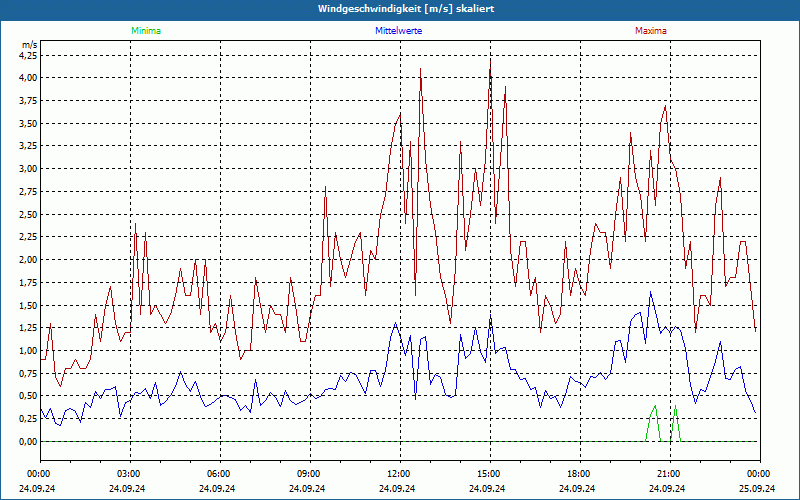Select the 18:00 time axis label
Screen dimensions: 800x500
coord(579,474)
